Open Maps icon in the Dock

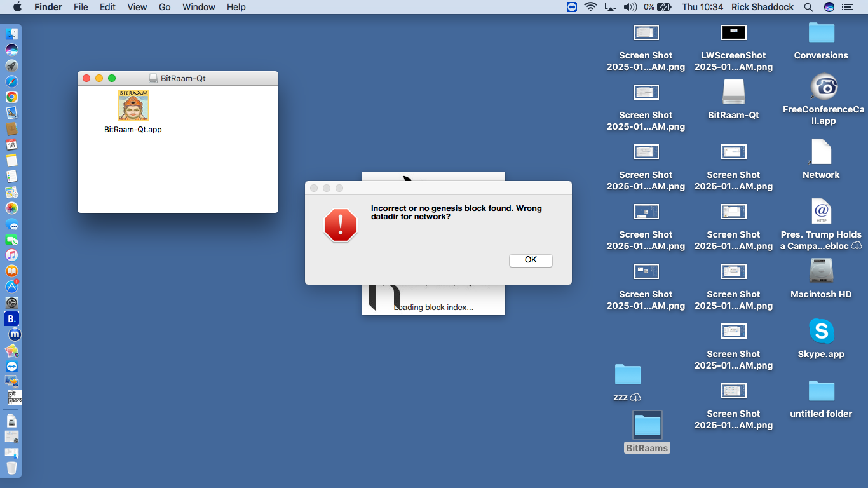pyautogui.click(x=11, y=192)
